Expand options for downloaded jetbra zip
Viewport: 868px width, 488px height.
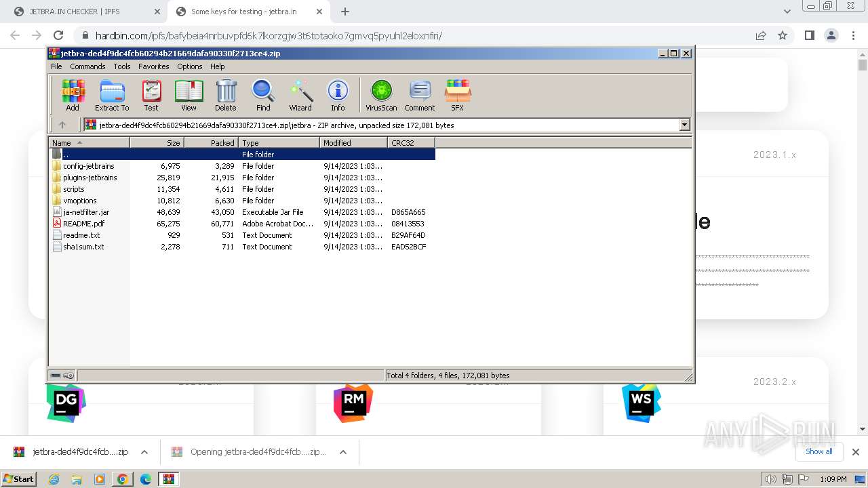pos(144,452)
